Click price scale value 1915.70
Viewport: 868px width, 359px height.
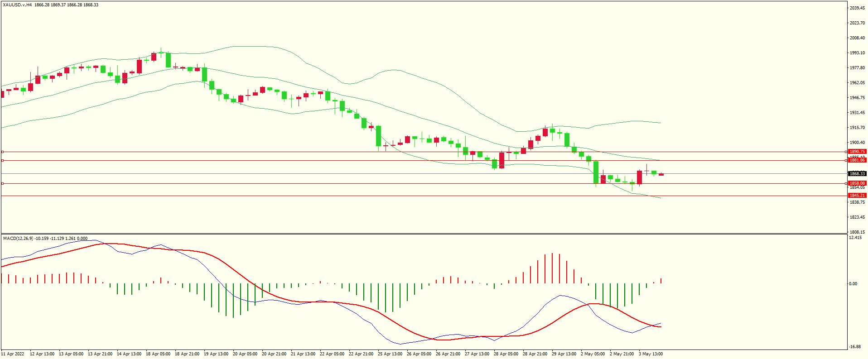pos(857,128)
